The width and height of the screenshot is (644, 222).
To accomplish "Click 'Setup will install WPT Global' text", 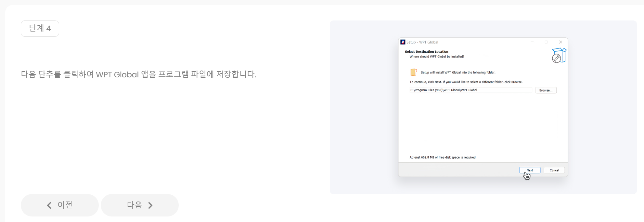I will click(x=458, y=72).
